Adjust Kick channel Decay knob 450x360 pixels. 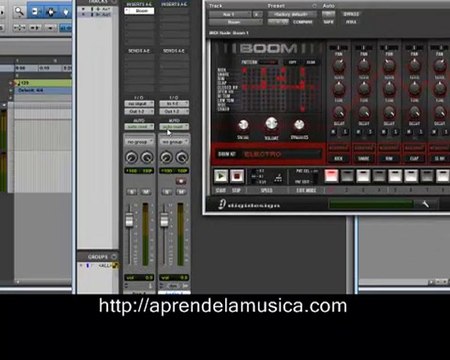(x=339, y=113)
